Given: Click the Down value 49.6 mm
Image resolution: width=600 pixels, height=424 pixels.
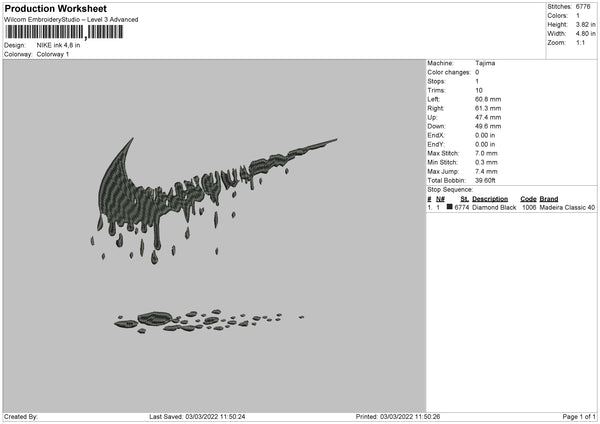Looking at the screenshot, I should coord(488,126).
